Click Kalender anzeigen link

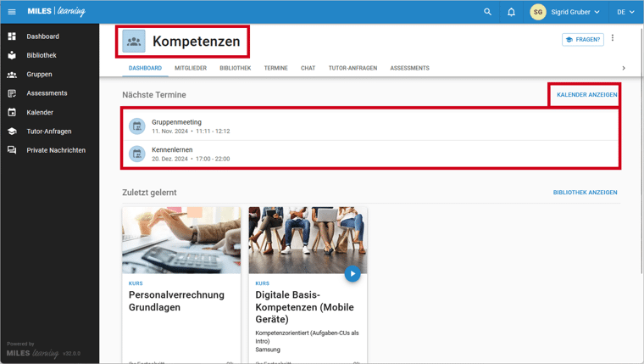tap(586, 95)
